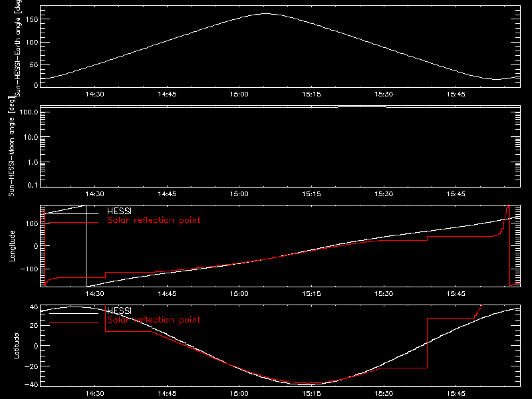This screenshot has height=399, width=532.
Task: Click 15:30 label under Sun-HESSI-Earth angle plot
Action: pos(384,94)
